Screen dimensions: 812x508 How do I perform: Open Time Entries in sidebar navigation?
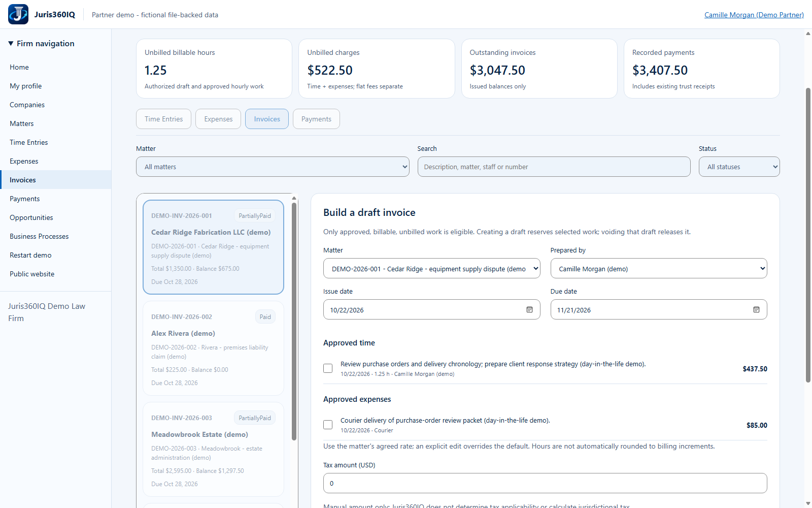tap(56, 142)
